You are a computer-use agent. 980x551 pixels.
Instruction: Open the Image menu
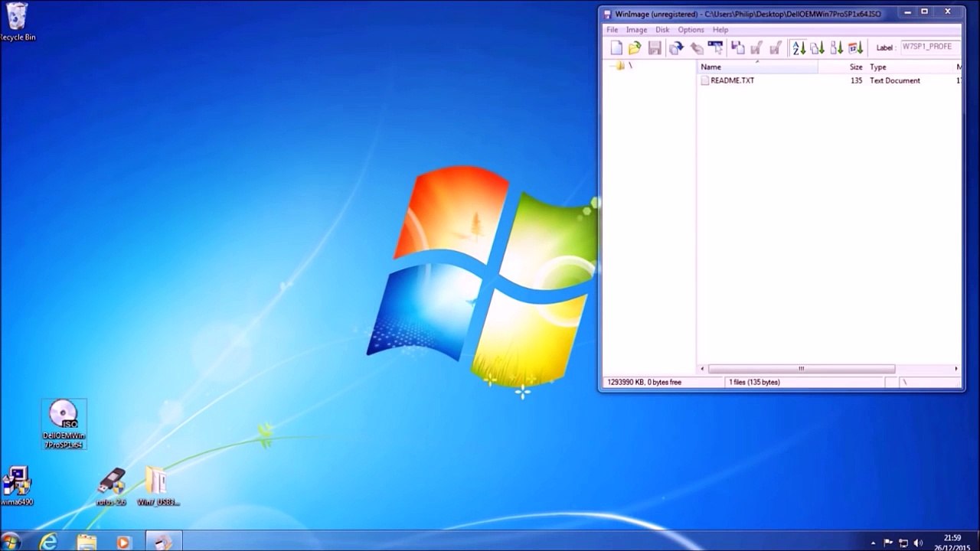(637, 30)
